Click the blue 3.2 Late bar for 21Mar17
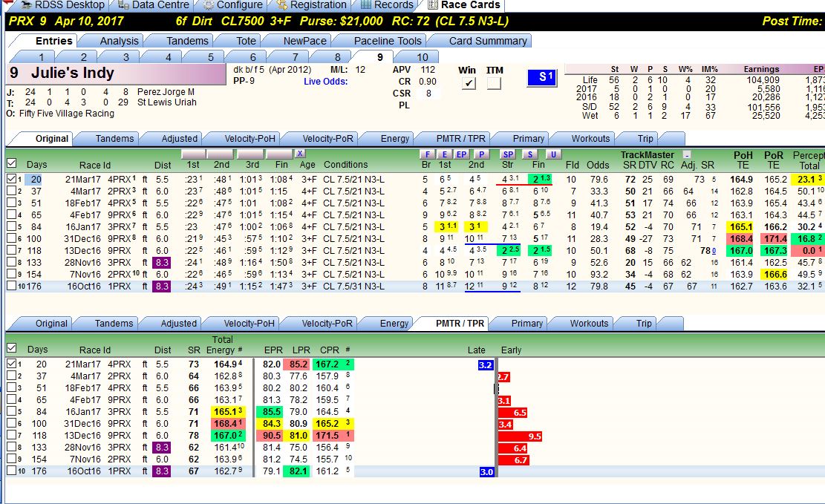 pyautogui.click(x=485, y=364)
